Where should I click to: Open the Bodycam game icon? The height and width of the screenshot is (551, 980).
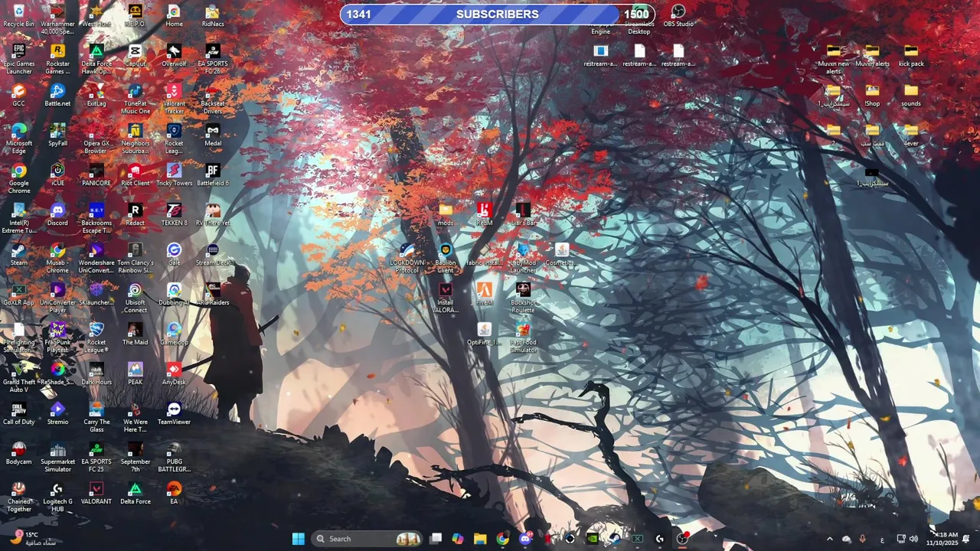(18, 453)
